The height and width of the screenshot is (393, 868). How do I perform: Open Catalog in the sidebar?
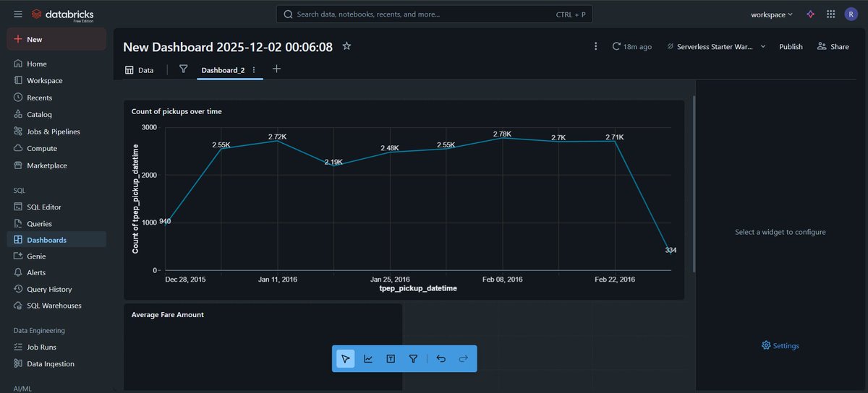click(56, 114)
